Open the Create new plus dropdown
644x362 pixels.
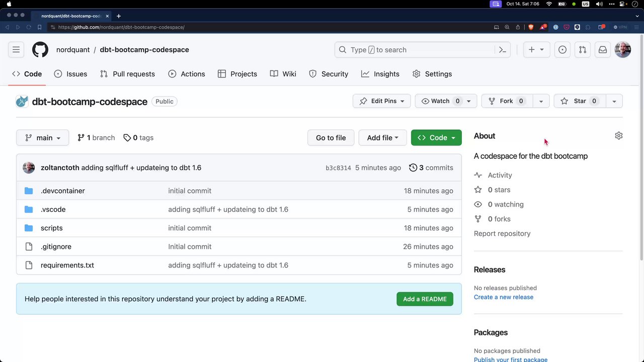[536, 50]
